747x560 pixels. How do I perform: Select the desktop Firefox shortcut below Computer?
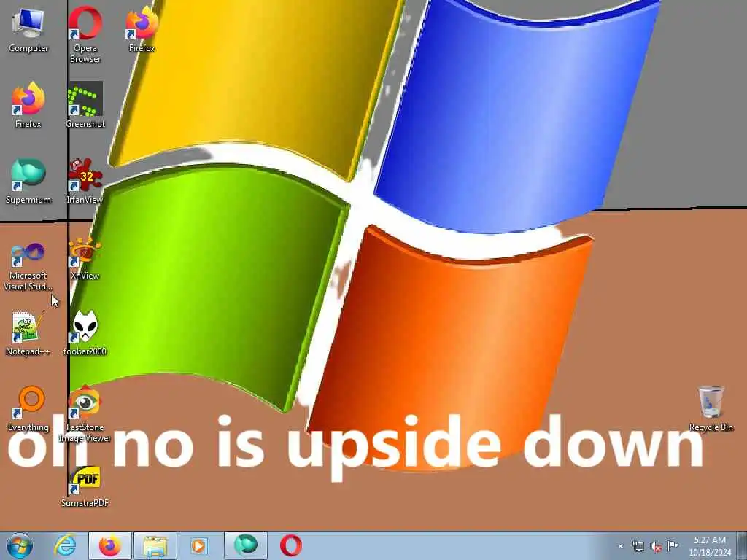coord(28,106)
